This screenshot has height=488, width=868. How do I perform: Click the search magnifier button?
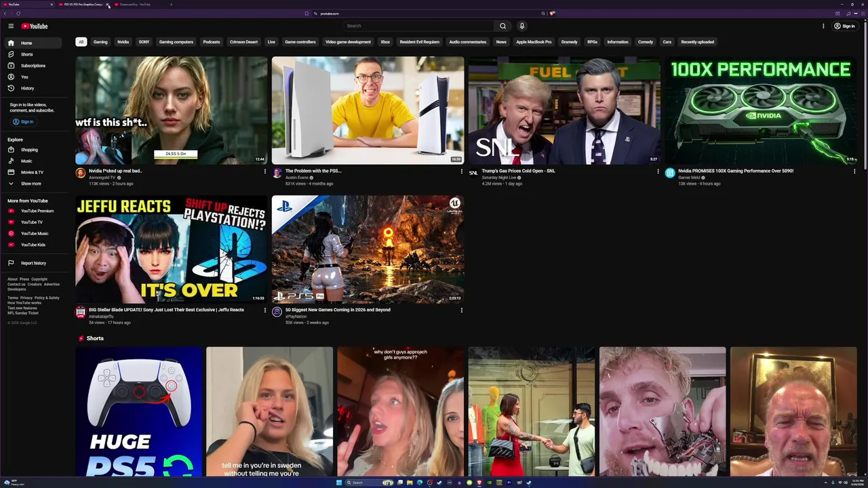pos(502,26)
